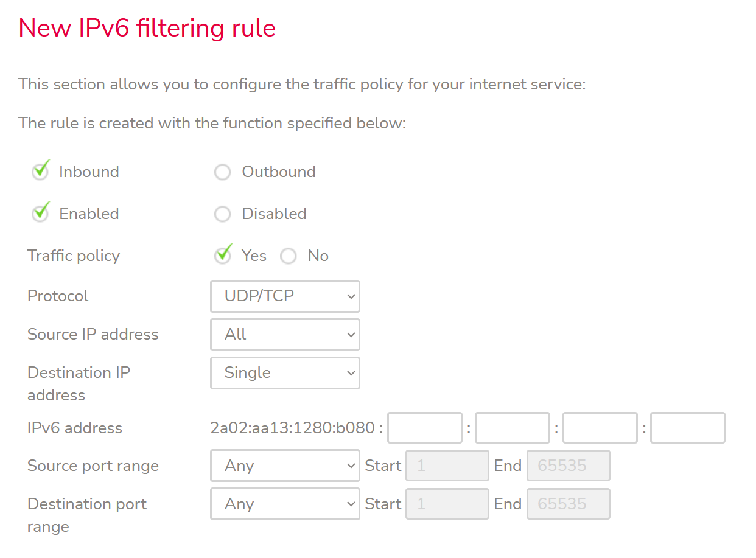Click the Destination port Start field

447,504
